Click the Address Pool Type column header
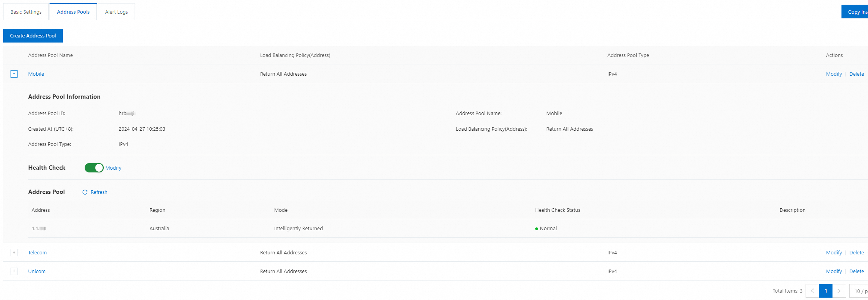Viewport: 868px width, 300px height. 628,55
